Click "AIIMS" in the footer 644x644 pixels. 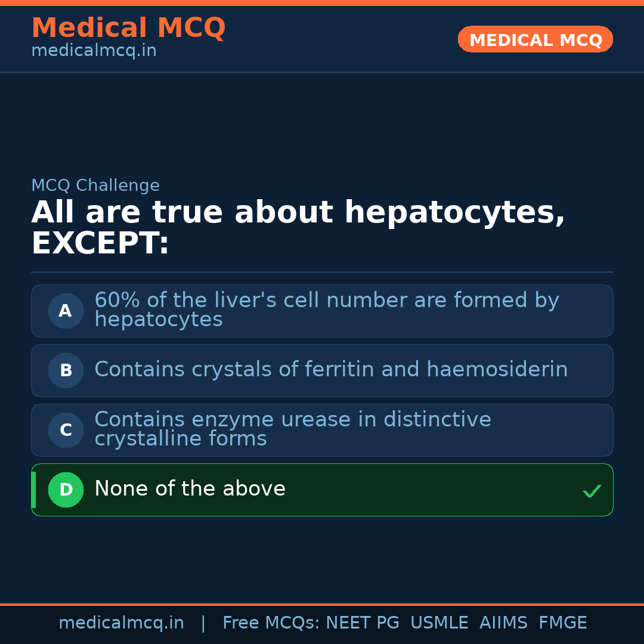503,623
